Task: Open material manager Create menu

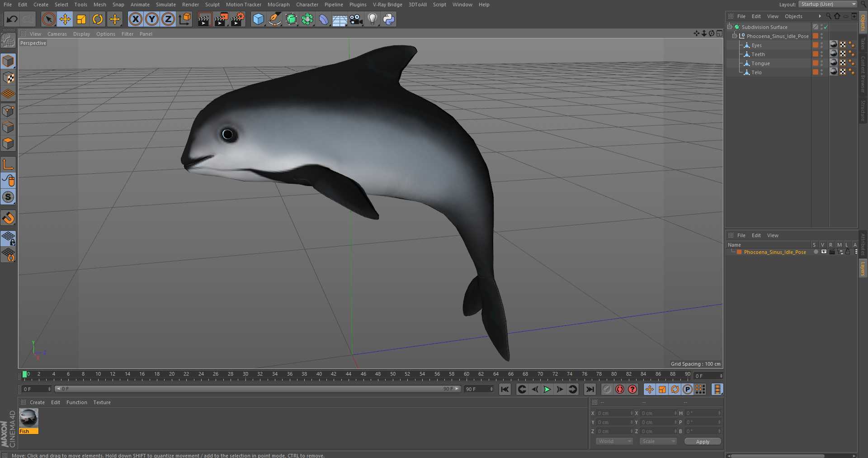Action: click(x=37, y=402)
